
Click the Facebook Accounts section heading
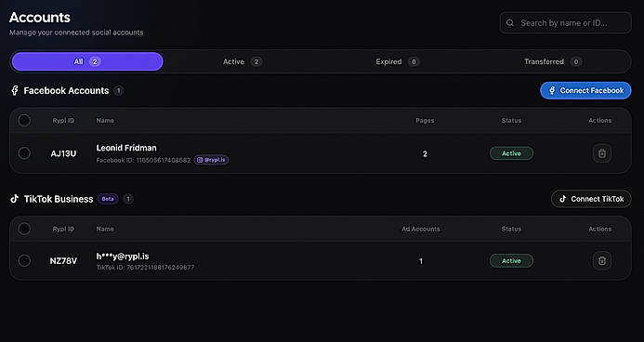66,91
